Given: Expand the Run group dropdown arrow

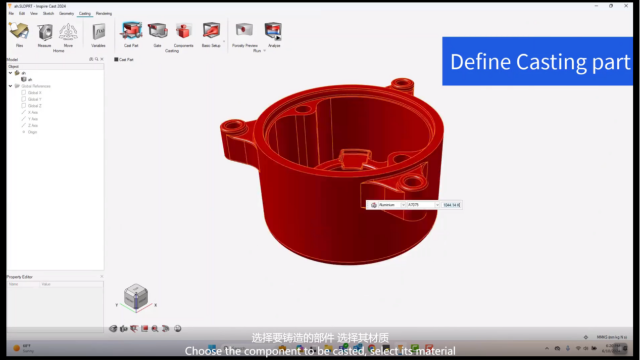Looking at the screenshot, I should 264,51.
